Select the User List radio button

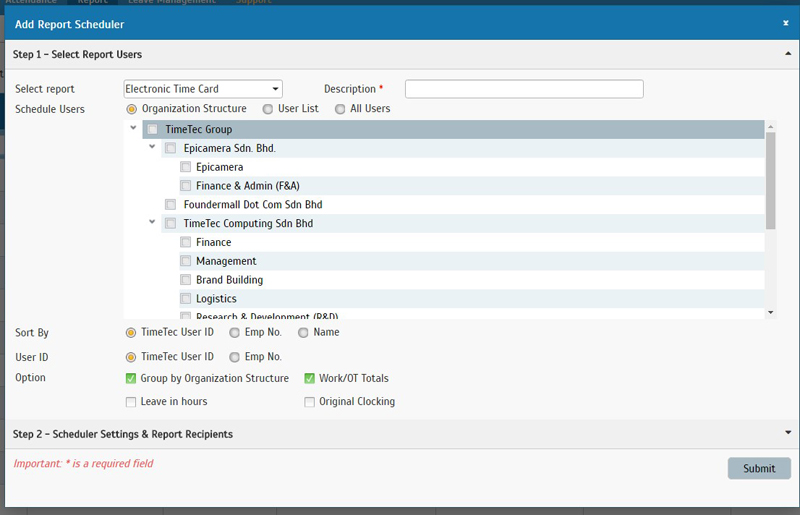click(x=267, y=109)
